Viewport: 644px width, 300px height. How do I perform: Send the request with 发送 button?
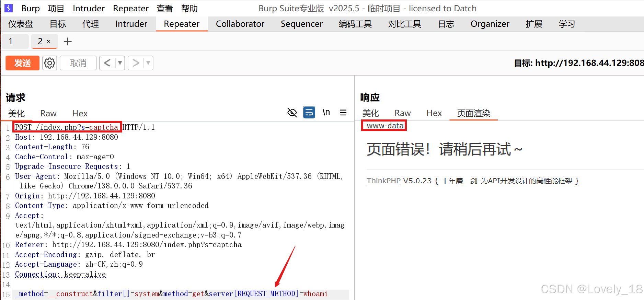[x=22, y=63]
